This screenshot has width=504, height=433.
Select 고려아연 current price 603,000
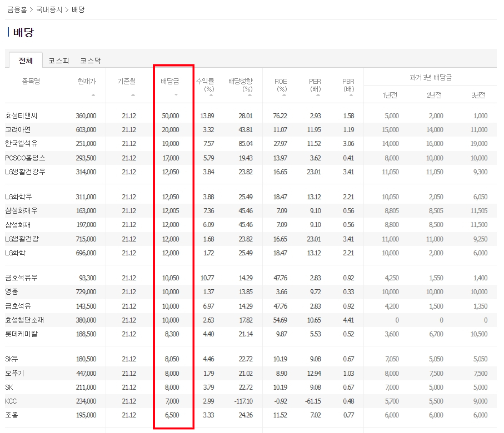(x=86, y=130)
